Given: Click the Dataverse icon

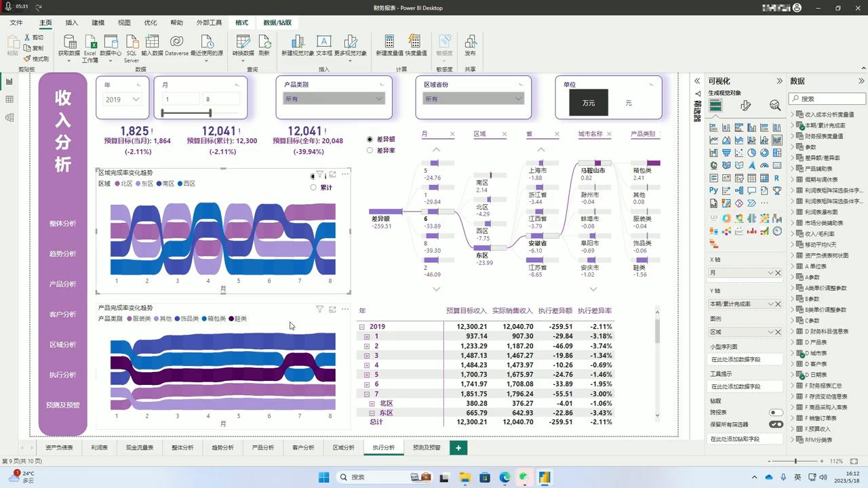Looking at the screenshot, I should [x=176, y=43].
